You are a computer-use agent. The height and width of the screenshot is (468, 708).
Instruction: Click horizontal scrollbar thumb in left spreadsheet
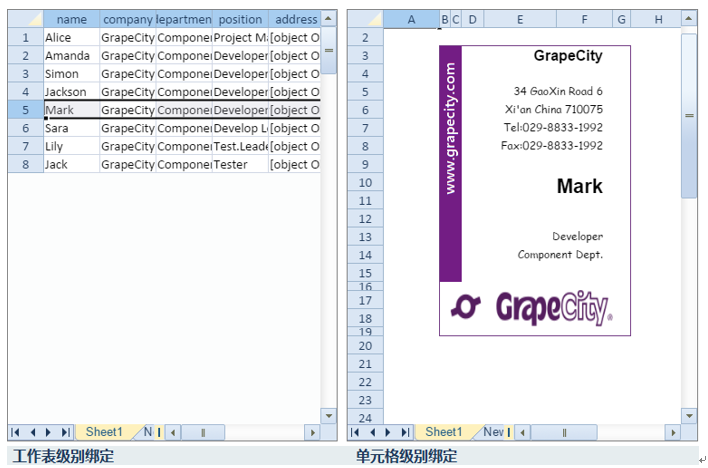pos(203,433)
